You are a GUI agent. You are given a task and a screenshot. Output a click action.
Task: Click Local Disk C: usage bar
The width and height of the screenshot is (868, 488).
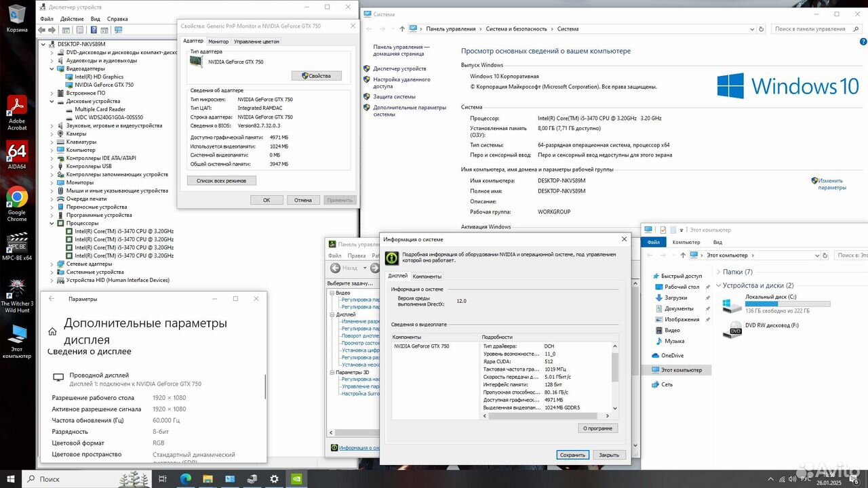click(787, 304)
